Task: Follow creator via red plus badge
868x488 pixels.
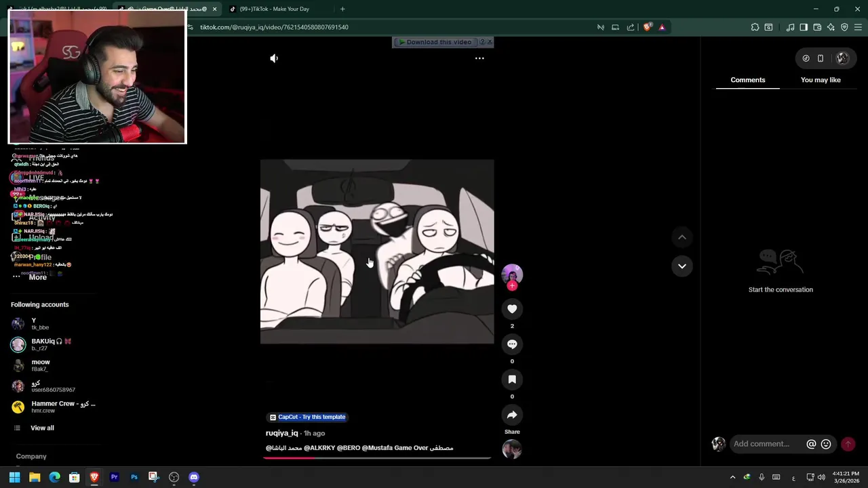Action: 512,286
